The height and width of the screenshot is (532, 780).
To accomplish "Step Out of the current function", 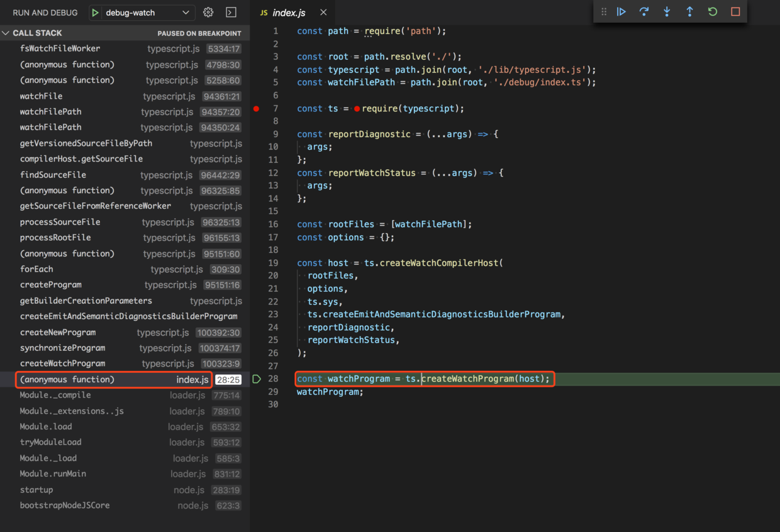I will point(689,11).
